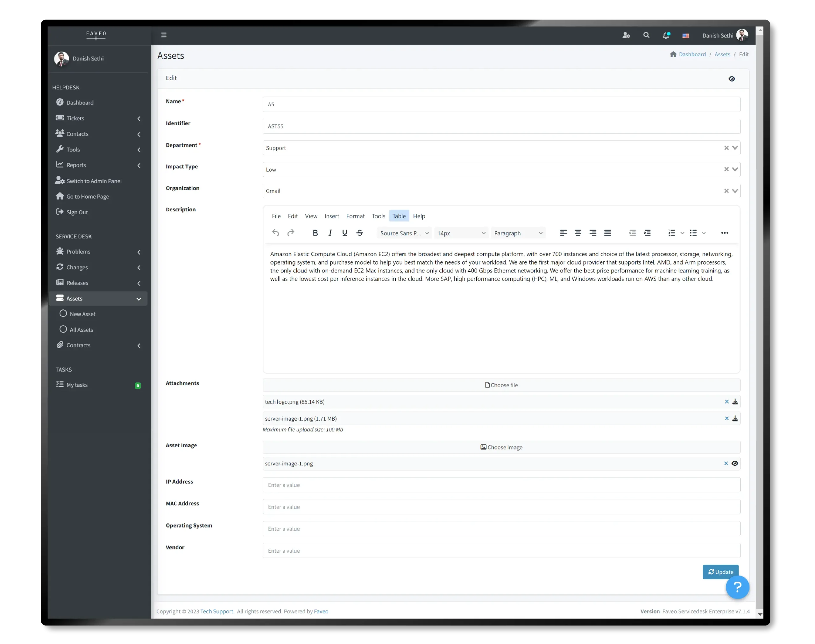Viewport: 815px width, 644px height.
Task: Open the notifications bell icon
Action: (x=666, y=35)
